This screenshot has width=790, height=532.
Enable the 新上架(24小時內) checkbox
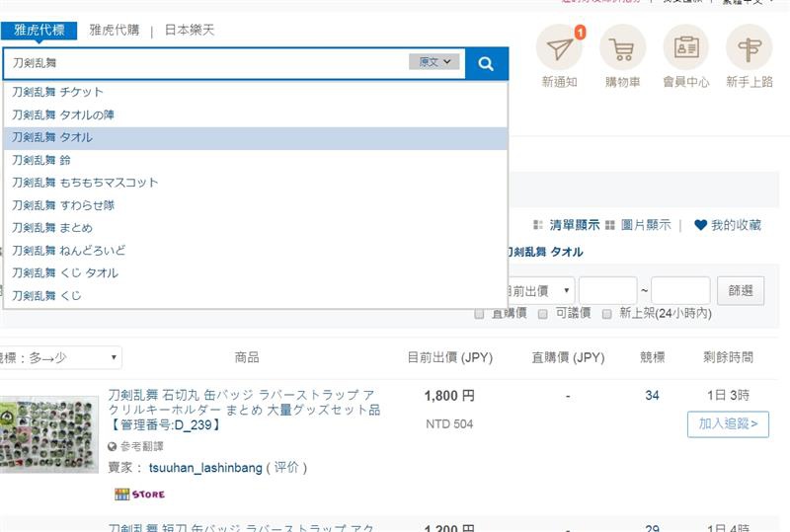tap(607, 314)
